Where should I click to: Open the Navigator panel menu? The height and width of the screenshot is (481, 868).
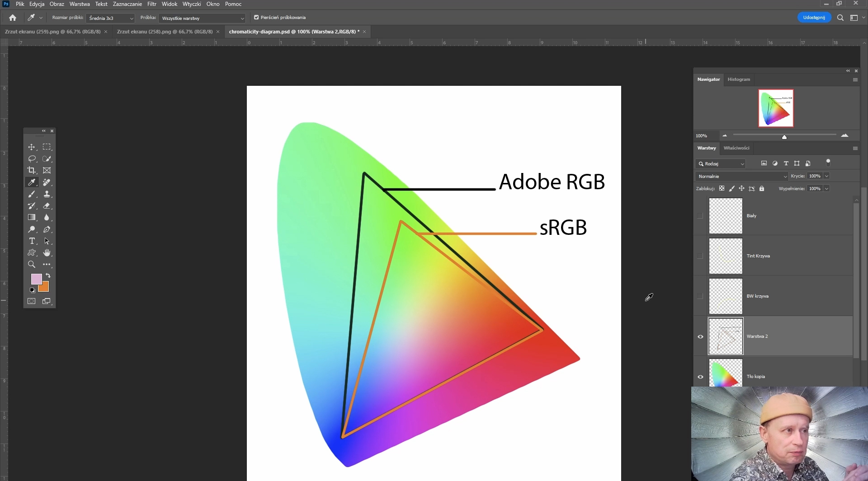pos(855,79)
